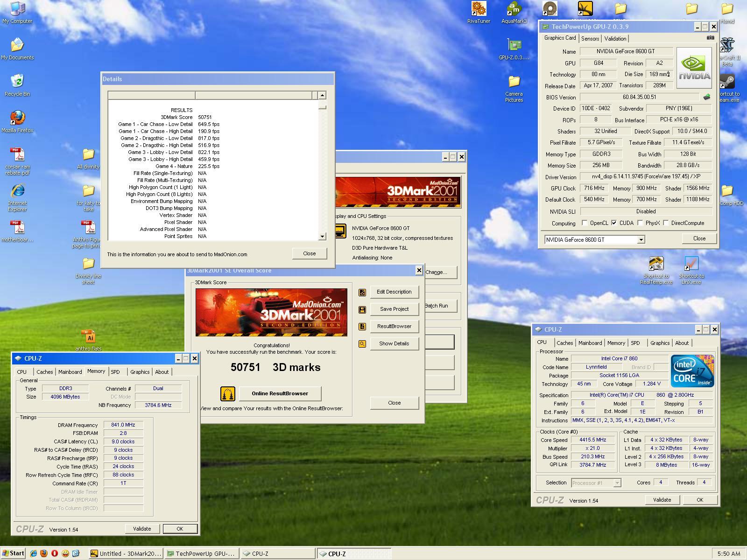Switch to Untitled - 3DMark taskbar button
The width and height of the screenshot is (747, 560).
tap(126, 553)
